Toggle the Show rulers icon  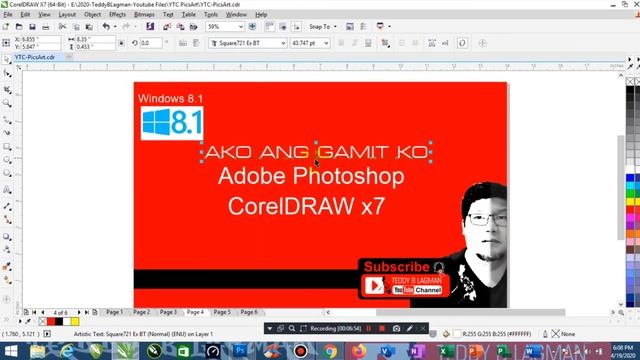269,27
